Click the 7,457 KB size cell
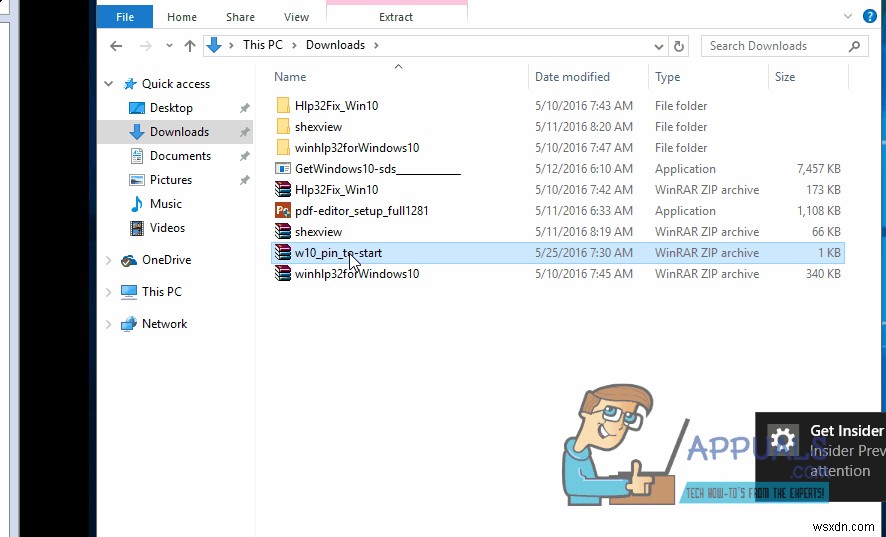 pos(818,168)
